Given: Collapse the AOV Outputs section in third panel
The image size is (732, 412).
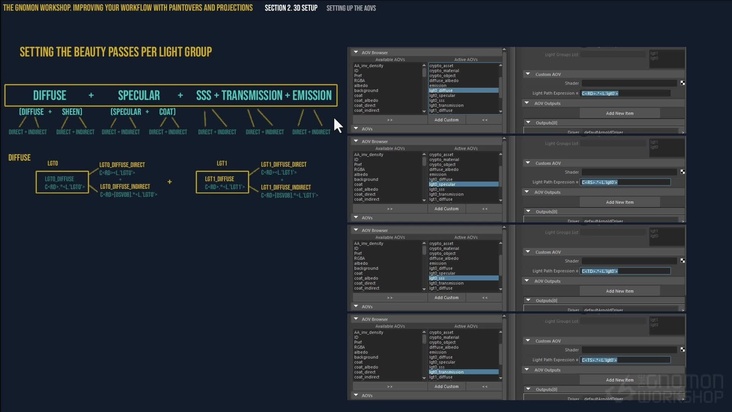Looking at the screenshot, I should [x=528, y=281].
